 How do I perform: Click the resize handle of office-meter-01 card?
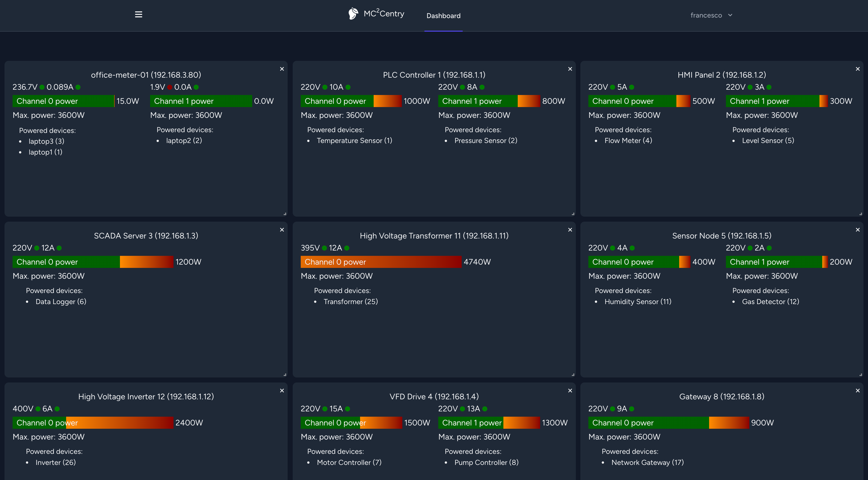(285, 214)
